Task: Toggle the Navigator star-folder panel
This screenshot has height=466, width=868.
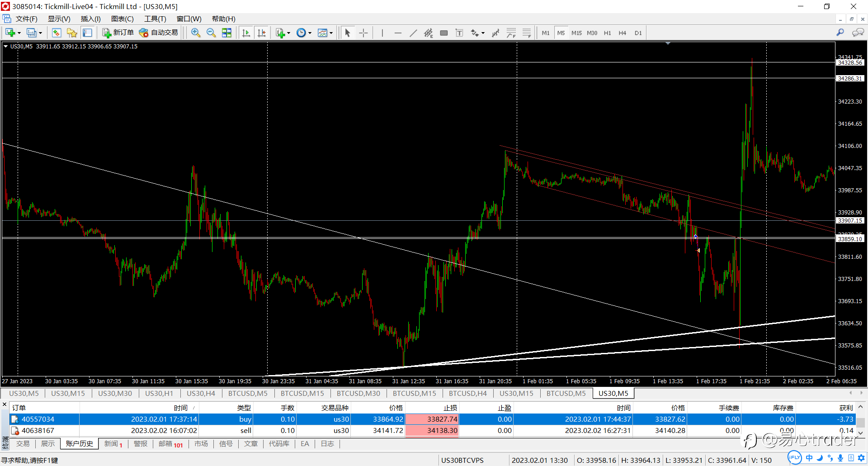Action: [72, 33]
